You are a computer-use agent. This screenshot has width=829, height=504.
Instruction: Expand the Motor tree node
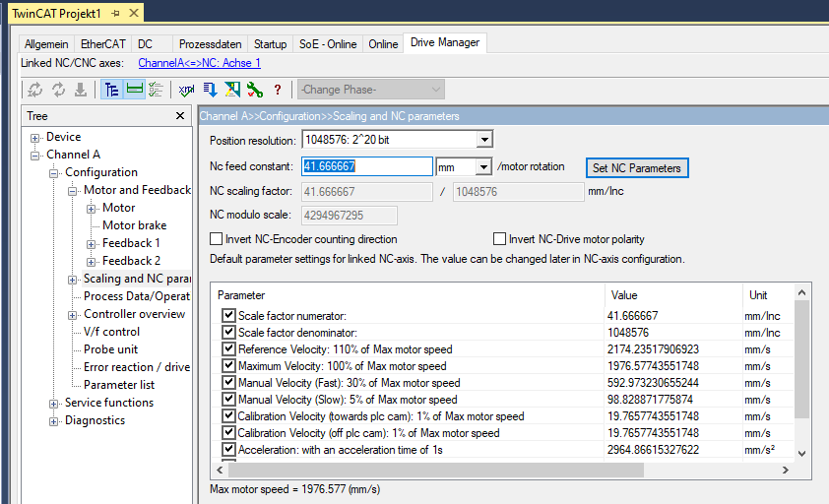(x=91, y=209)
